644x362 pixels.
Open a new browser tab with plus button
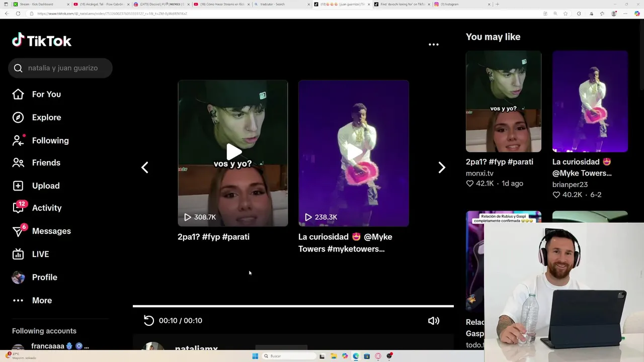497,4
